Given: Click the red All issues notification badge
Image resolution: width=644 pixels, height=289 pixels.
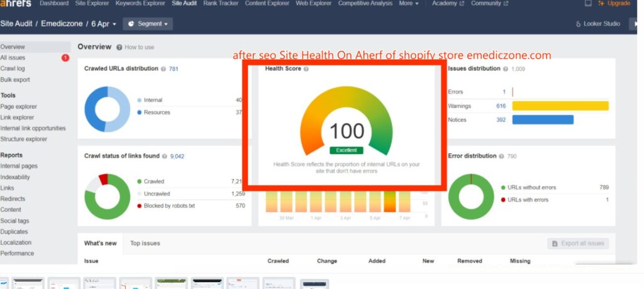Looking at the screenshot, I should (65, 58).
